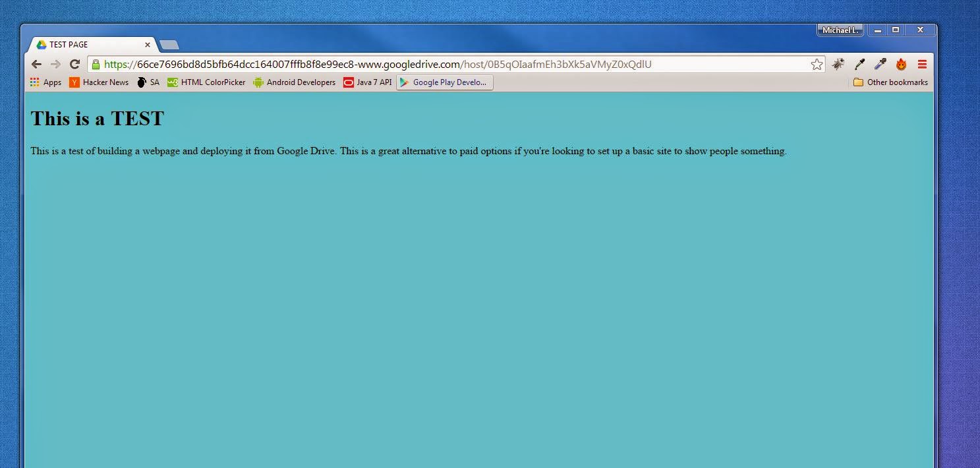
Task: Click the Hacker News bookmark icon
Action: [74, 82]
